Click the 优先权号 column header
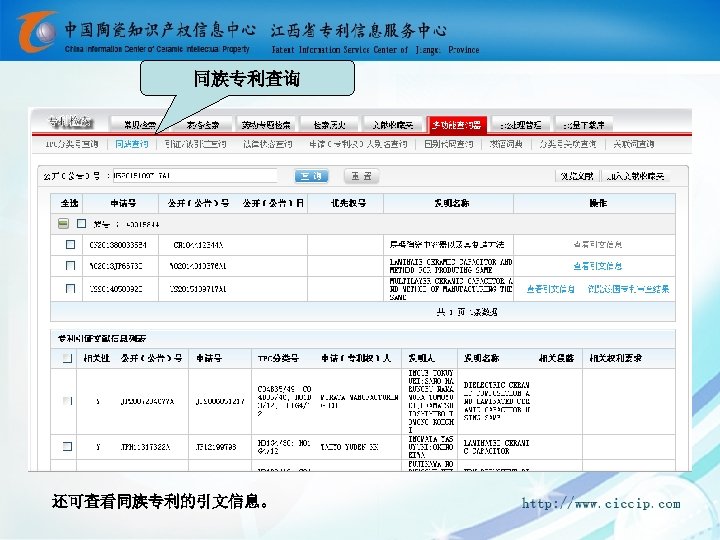This screenshot has height=540, width=720. coord(349,203)
